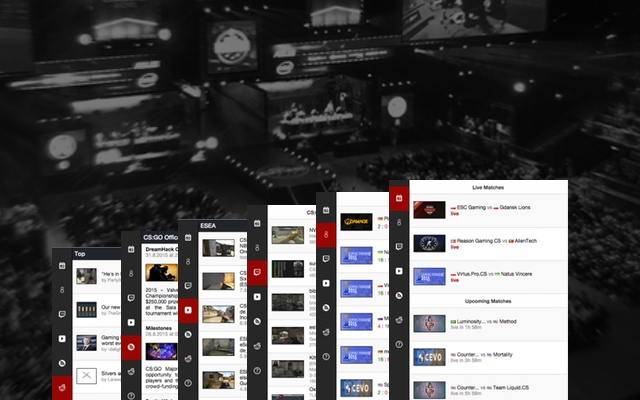Click the DreamHack post image in CS:GO Official panel
Image resolution: width=640 pixels, height=400 pixels.
tap(162, 273)
